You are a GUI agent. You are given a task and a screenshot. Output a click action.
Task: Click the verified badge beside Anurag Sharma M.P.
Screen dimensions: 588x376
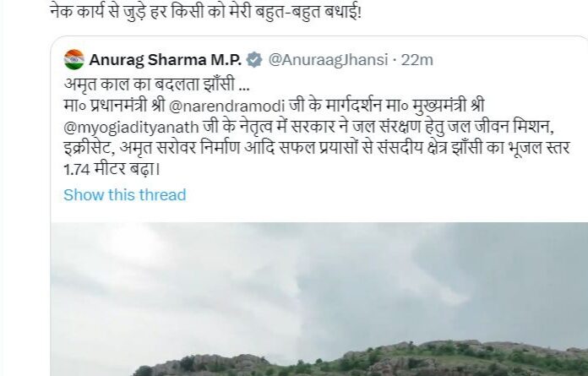point(254,60)
